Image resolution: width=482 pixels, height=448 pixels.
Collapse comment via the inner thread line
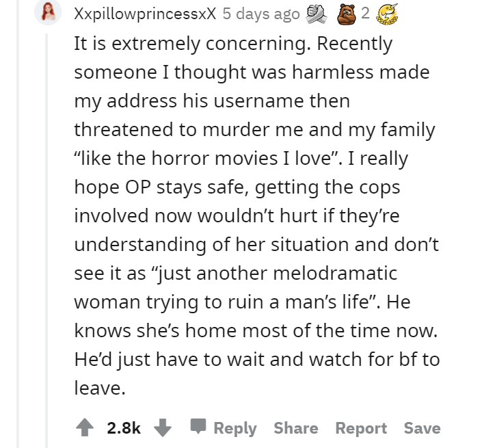point(46,241)
